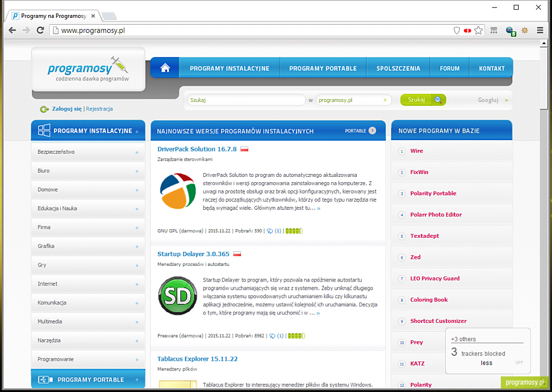Screen dimensions: 552x392
Task: Click DriverPack Solution rating bars
Action: coord(294,231)
